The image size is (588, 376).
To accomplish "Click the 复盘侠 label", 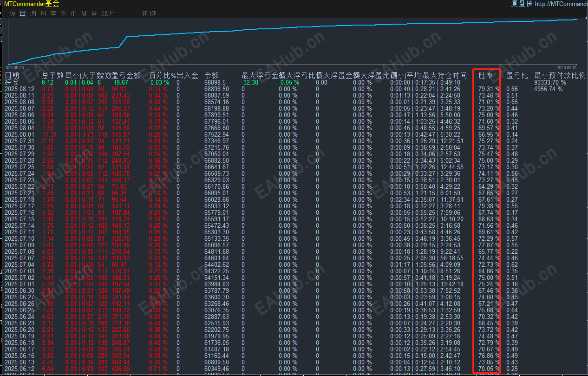I will [521, 4].
